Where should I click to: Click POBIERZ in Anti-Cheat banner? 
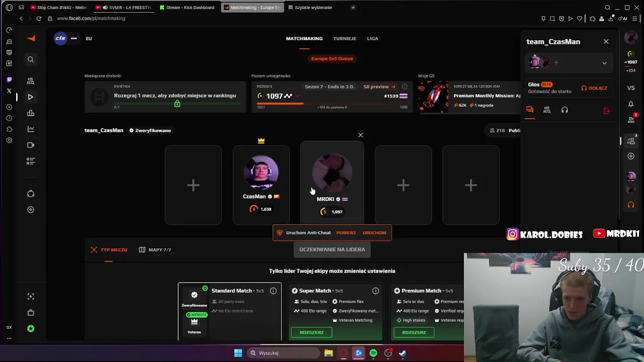(x=346, y=233)
